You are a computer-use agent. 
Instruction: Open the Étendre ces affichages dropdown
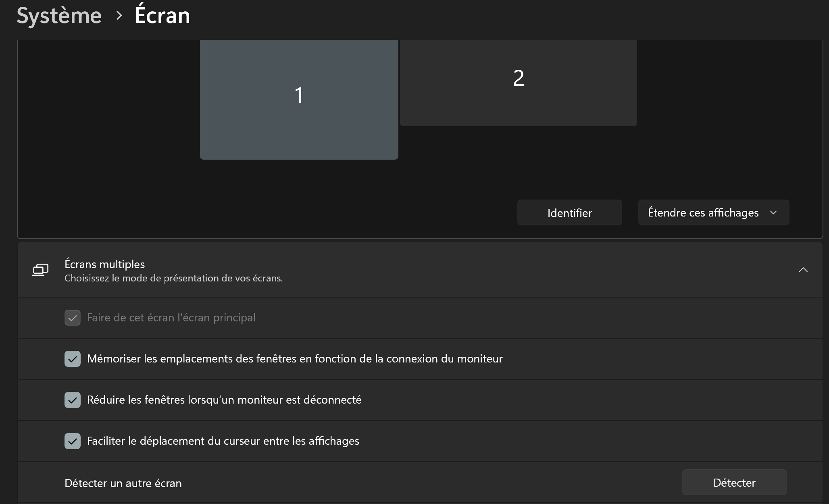pos(713,212)
